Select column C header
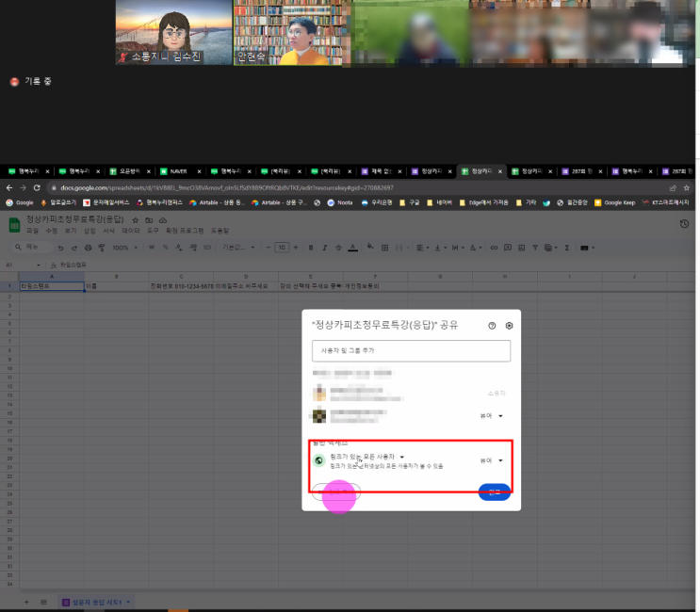 pyautogui.click(x=181, y=277)
